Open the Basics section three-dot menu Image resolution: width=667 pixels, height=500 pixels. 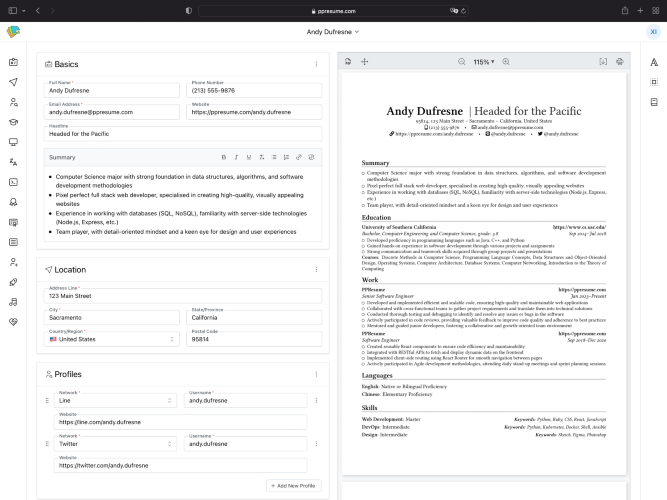tap(316, 64)
